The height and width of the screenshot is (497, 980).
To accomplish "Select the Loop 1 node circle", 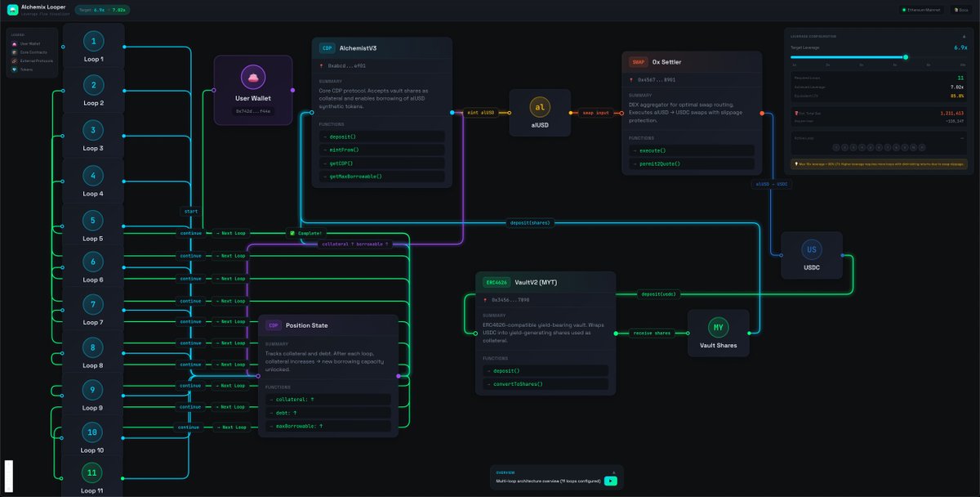I will coord(93,42).
